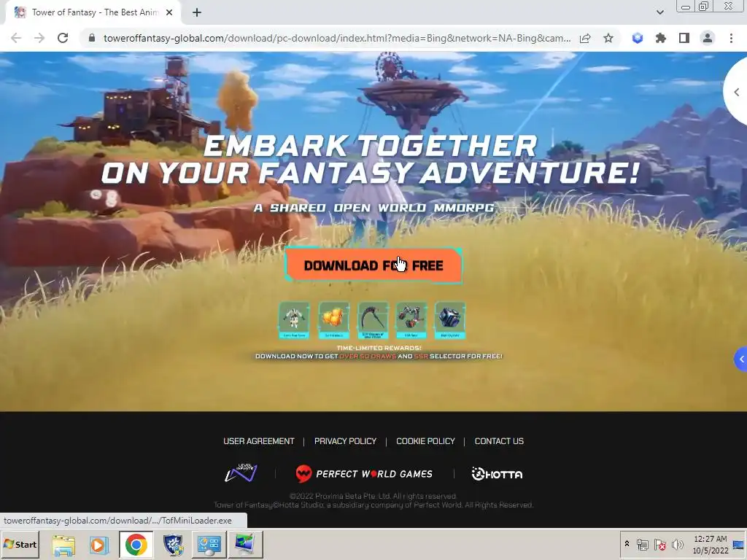Toggle the browser side panel icon
The height and width of the screenshot is (560, 747).
point(684,38)
